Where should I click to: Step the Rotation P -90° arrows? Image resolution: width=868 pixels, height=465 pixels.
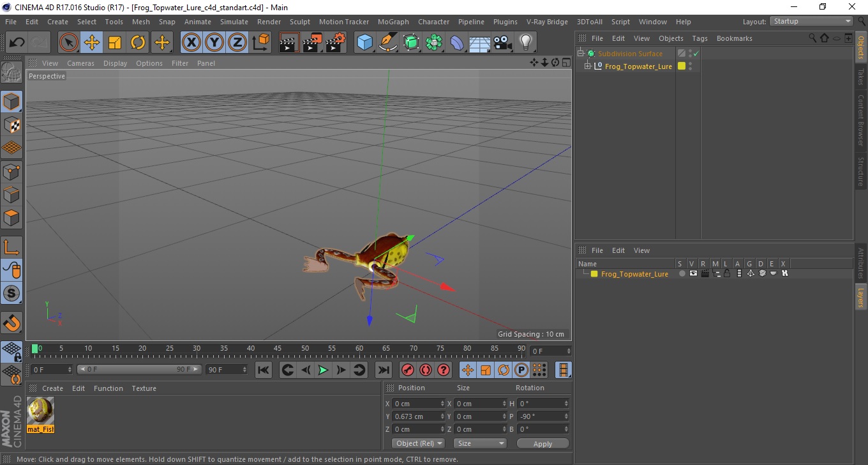coord(565,416)
